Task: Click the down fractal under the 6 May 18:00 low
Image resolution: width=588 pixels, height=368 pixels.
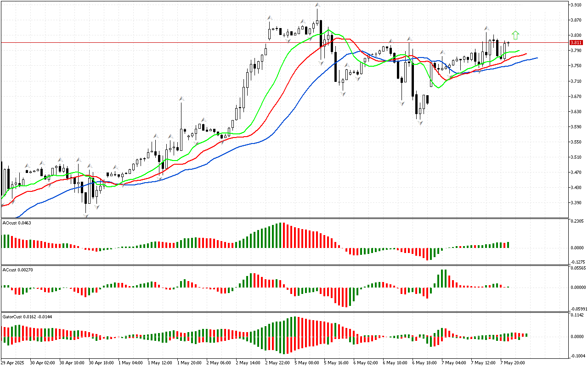Action: coord(420,123)
